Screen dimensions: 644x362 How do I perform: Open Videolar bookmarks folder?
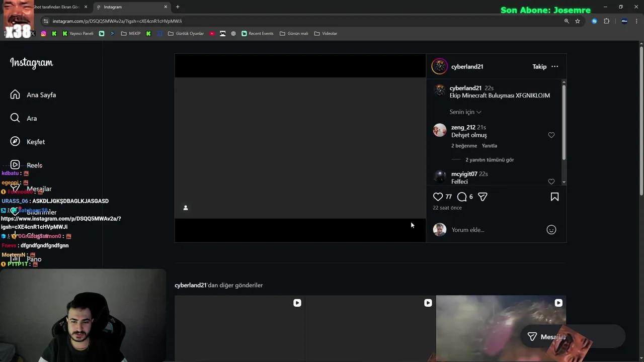[x=326, y=34]
